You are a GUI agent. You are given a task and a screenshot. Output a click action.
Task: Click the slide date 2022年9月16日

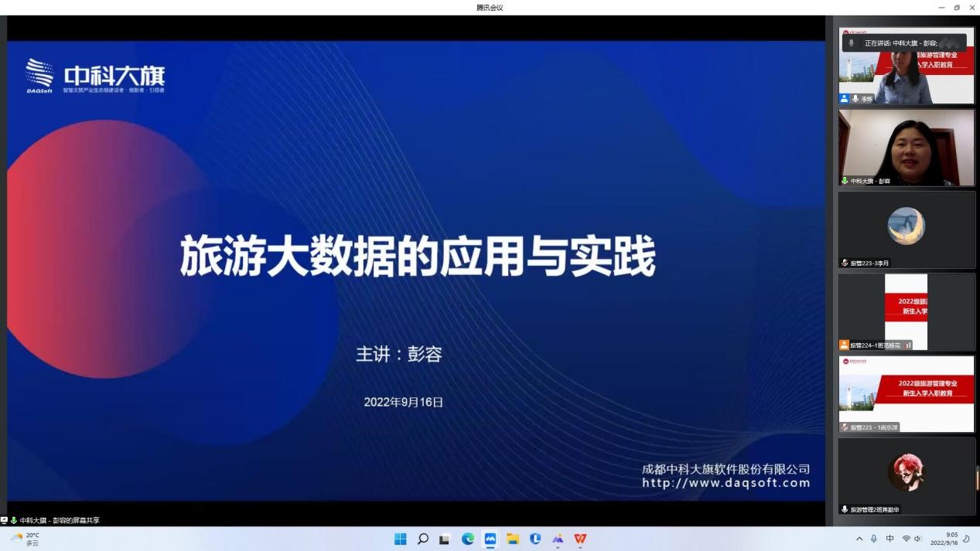pos(403,402)
